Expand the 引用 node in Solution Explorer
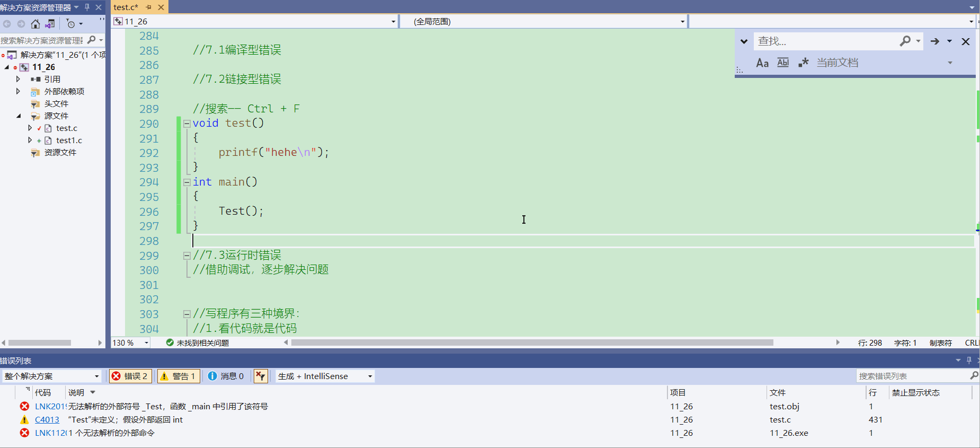Image resolution: width=980 pixels, height=448 pixels. pyautogui.click(x=18, y=79)
